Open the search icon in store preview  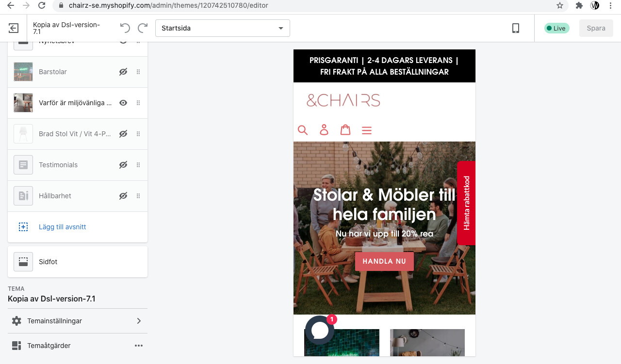click(x=303, y=130)
